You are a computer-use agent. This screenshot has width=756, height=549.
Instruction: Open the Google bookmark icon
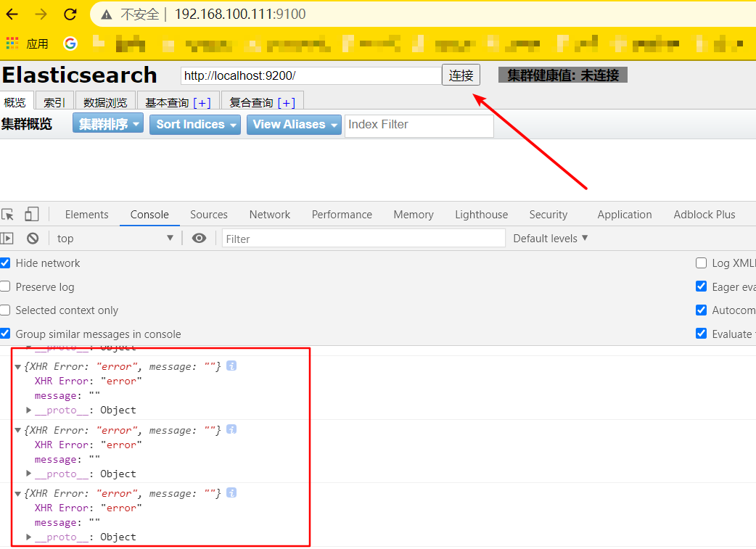point(70,44)
